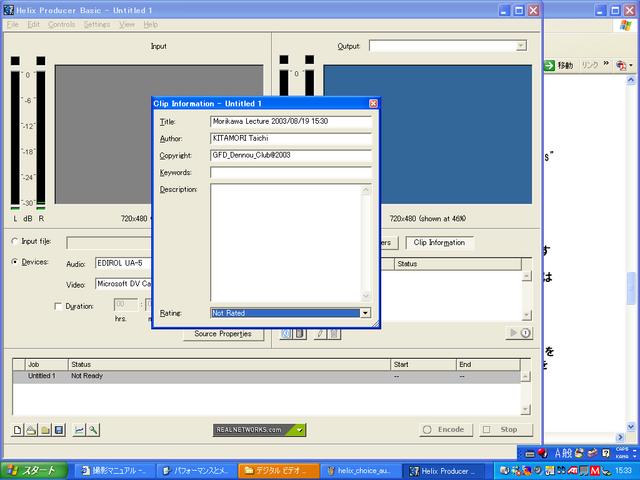Click the Author field with KITAMORI Taichi
Viewport: 640px width, 480px height.
pyautogui.click(x=291, y=138)
